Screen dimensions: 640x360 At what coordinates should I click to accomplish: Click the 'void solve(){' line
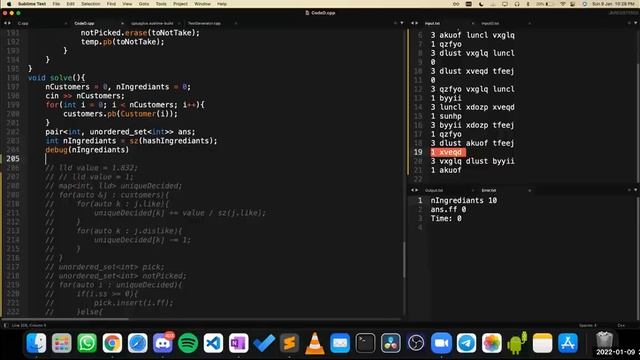(x=57, y=78)
